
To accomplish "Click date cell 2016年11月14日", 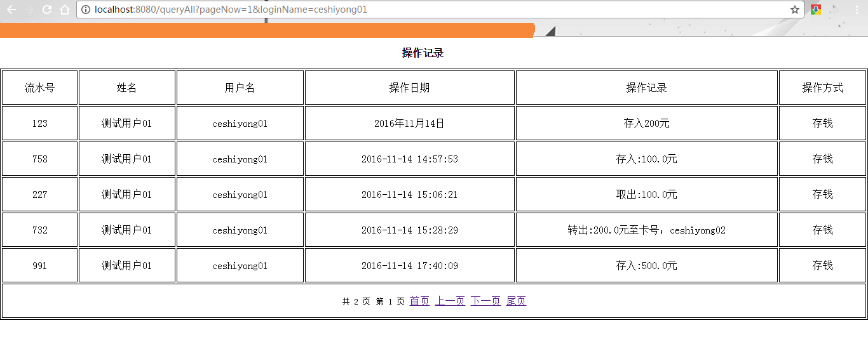I will [x=410, y=123].
